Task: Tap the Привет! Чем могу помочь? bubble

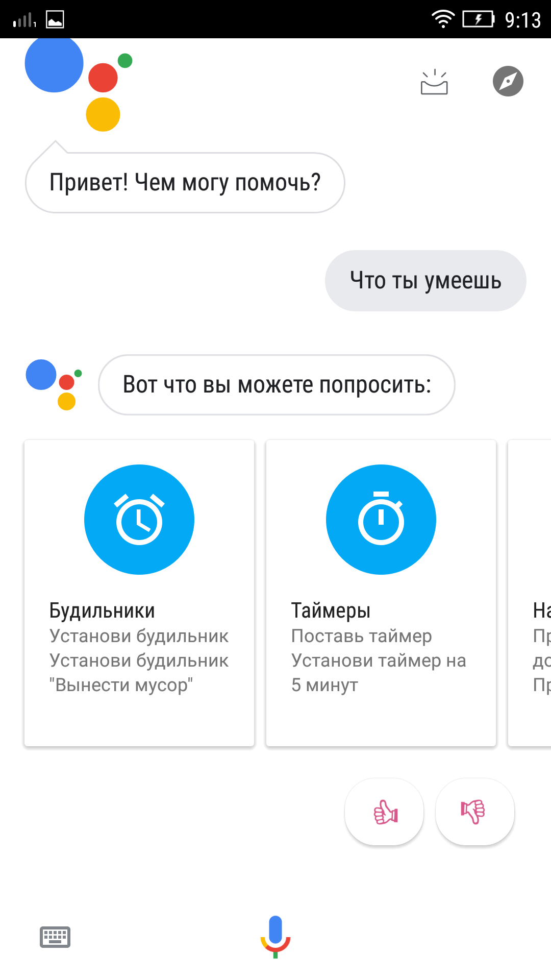Action: click(x=185, y=183)
